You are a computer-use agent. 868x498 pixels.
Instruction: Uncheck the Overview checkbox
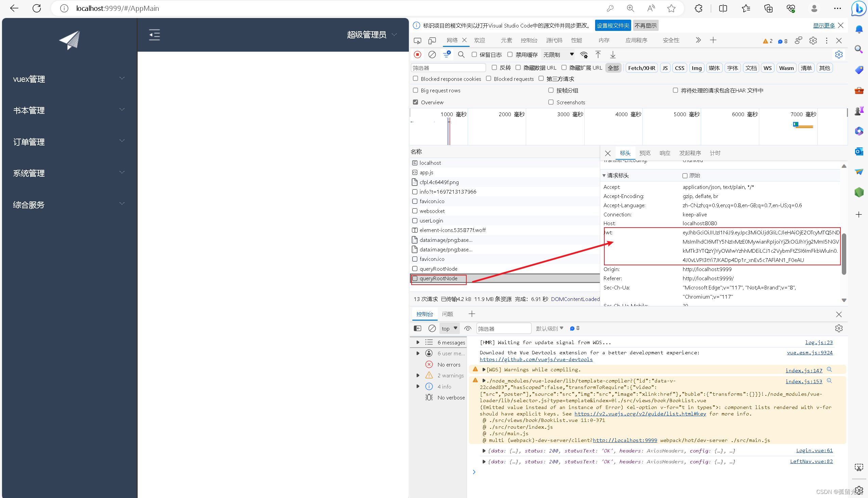[x=415, y=102]
